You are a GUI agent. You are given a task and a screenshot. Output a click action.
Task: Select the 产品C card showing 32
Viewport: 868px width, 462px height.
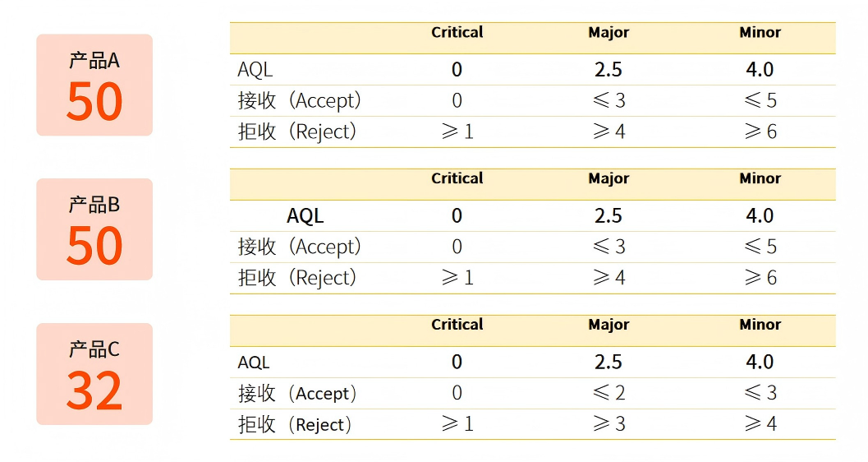[x=94, y=374]
